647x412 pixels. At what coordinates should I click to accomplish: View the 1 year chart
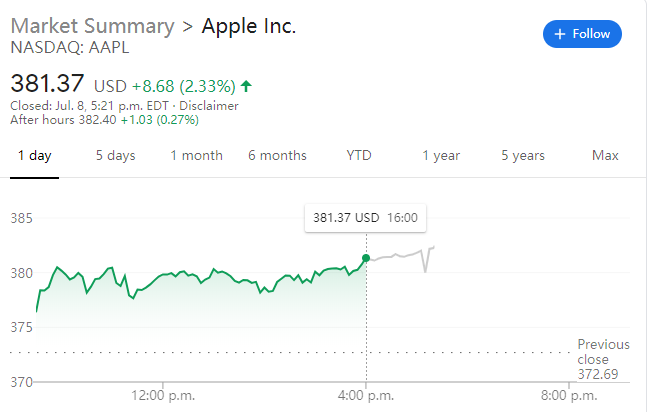pyautogui.click(x=440, y=155)
